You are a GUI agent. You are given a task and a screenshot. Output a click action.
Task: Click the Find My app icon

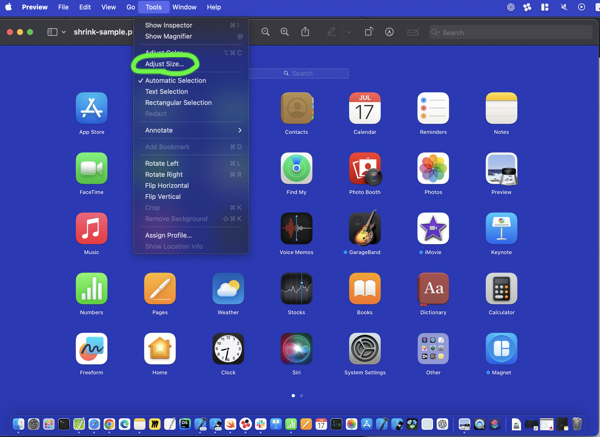[297, 168]
